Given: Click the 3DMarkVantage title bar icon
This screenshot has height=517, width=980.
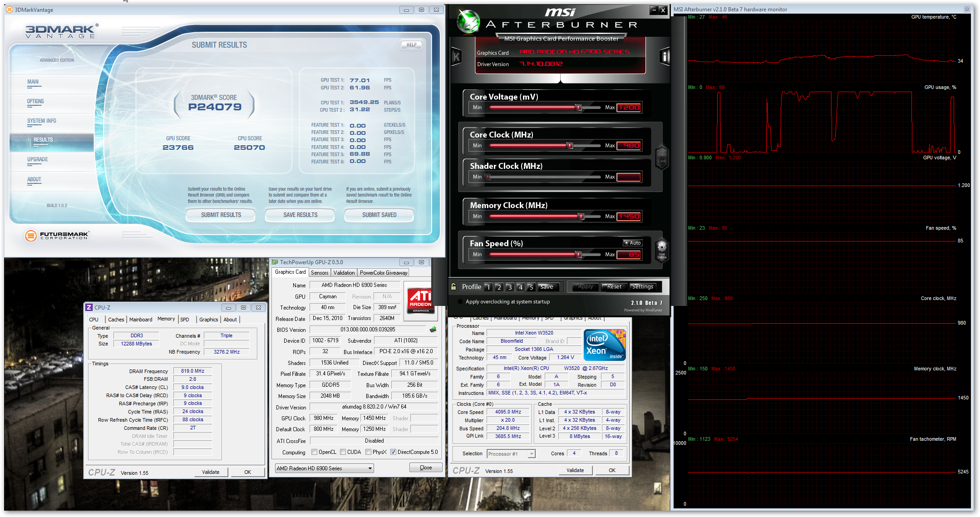Looking at the screenshot, I should [9, 10].
